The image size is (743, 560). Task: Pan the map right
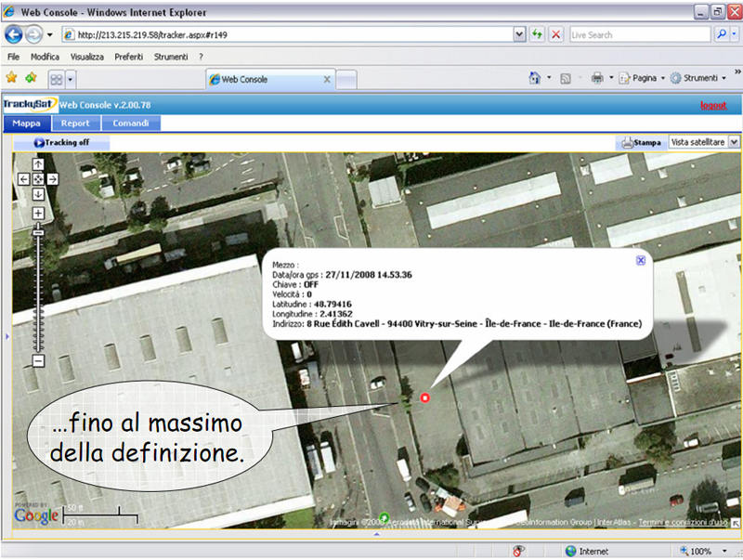coord(53,179)
